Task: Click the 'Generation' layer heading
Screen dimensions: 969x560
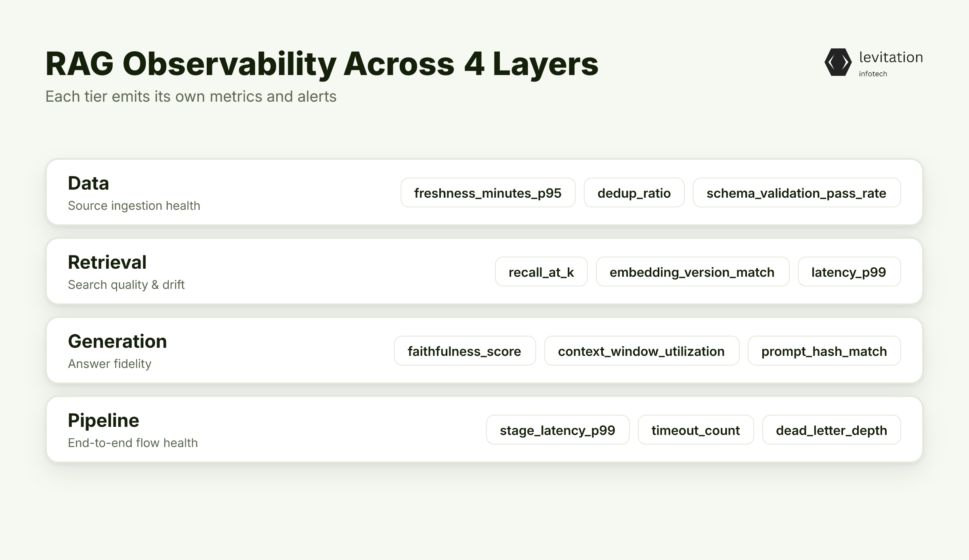Action: (x=117, y=341)
